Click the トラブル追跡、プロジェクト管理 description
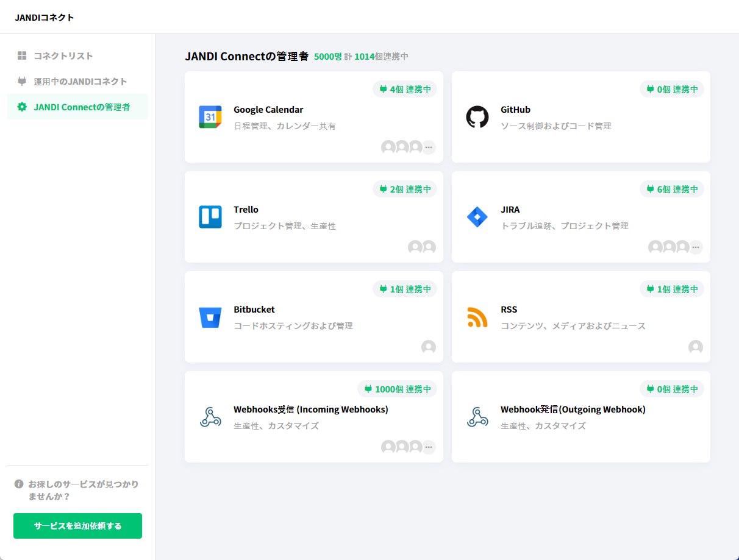The height and width of the screenshot is (560, 739). point(565,226)
